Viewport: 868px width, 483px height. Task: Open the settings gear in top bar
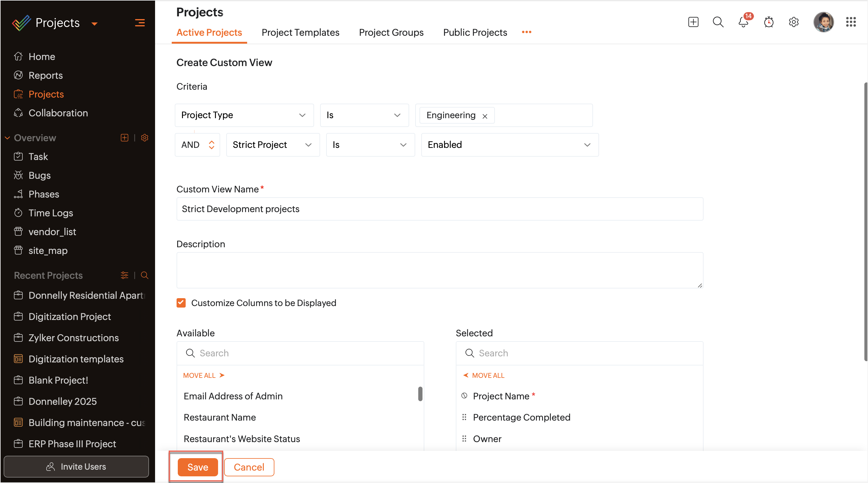(x=793, y=22)
